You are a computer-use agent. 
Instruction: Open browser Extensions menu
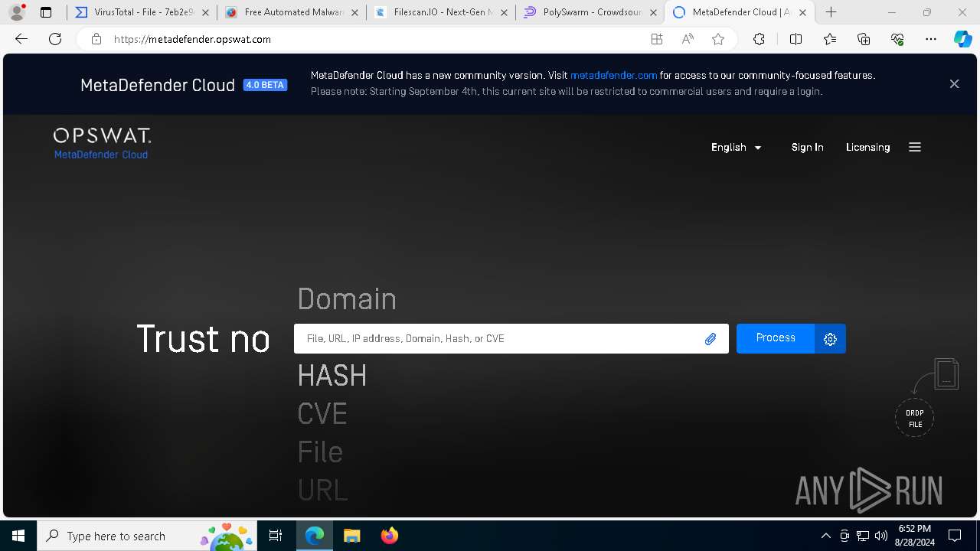point(759,39)
